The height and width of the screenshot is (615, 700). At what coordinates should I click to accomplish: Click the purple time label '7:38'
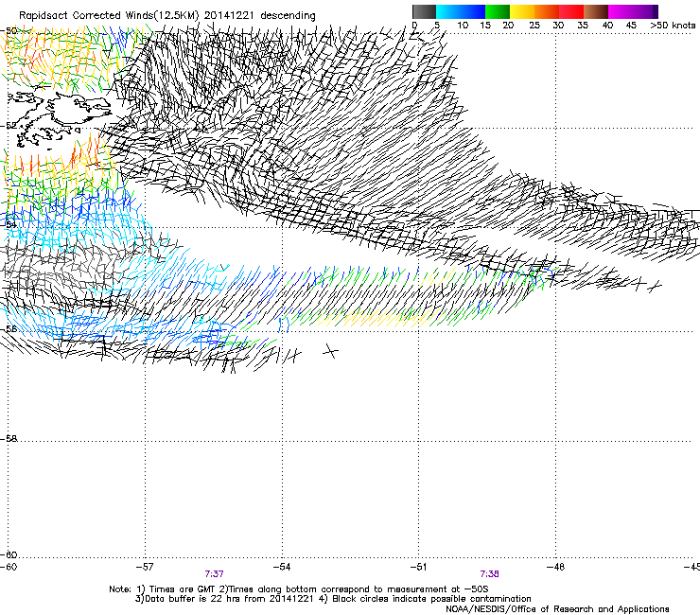pyautogui.click(x=489, y=574)
